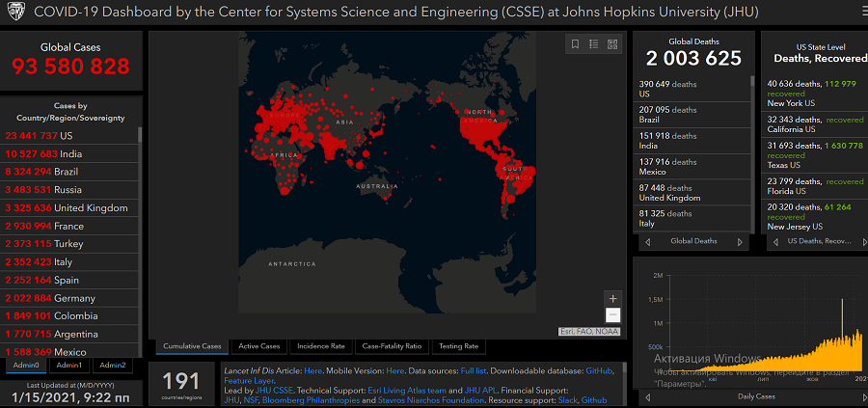Image resolution: width=868 pixels, height=408 pixels.
Task: Switch to Case-Fatality Ratio tab
Action: [x=392, y=346]
